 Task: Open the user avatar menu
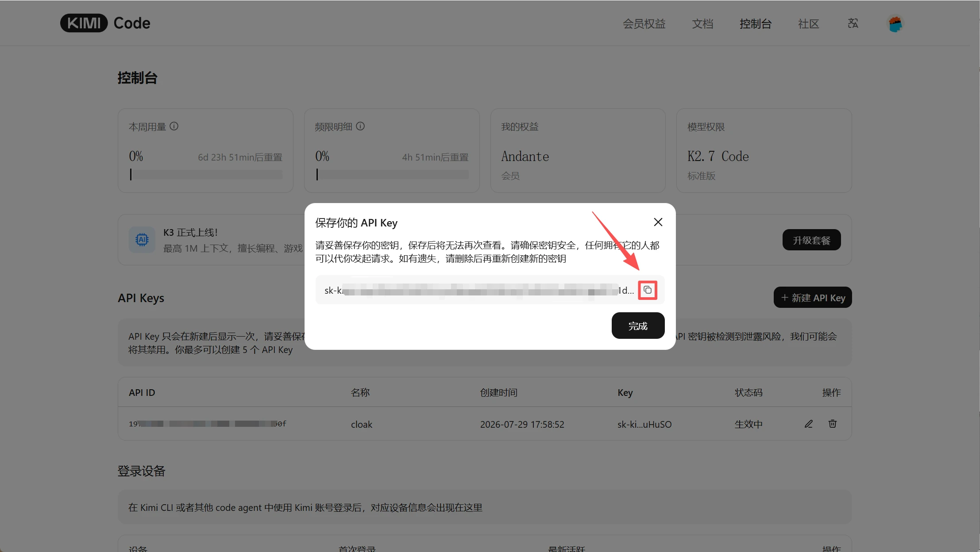[895, 23]
